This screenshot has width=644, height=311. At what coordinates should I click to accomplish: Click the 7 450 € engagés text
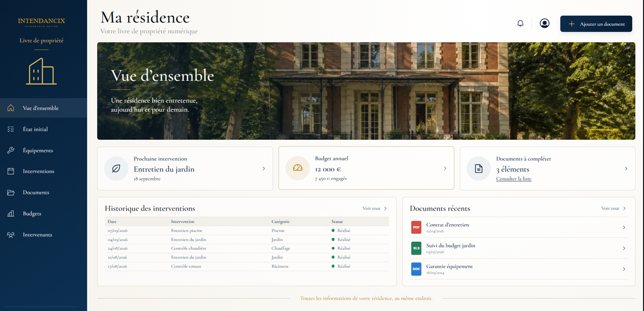331,178
